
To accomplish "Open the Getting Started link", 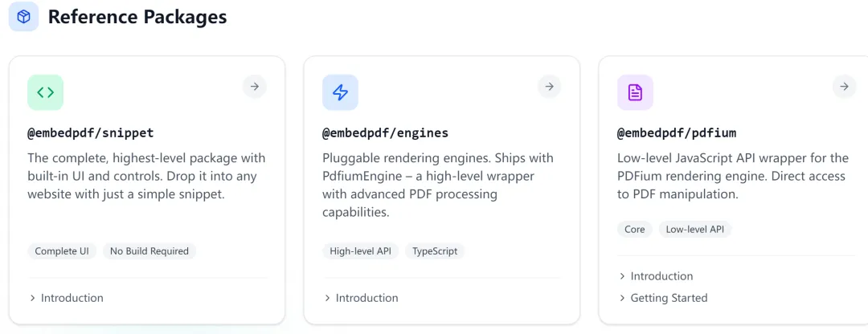I will [x=669, y=298].
